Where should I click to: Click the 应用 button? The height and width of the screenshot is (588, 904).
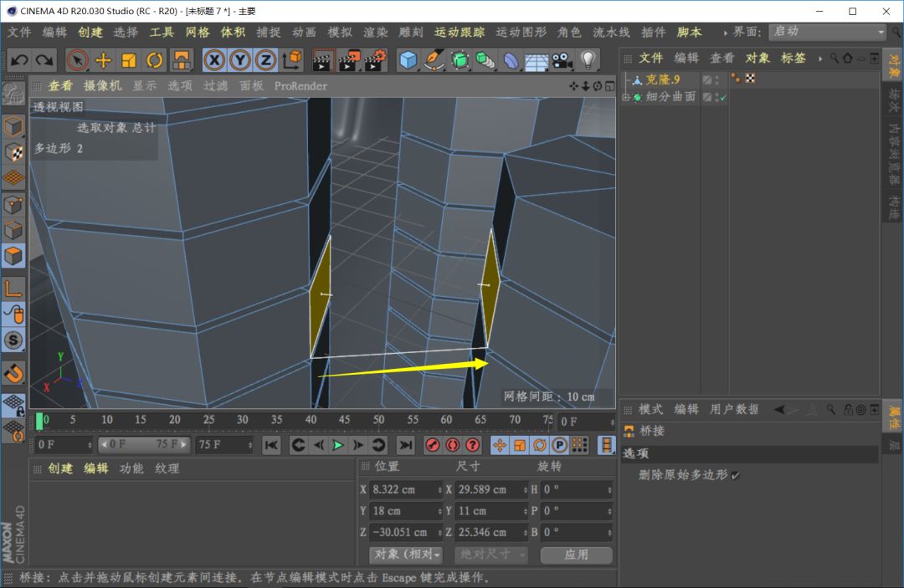tap(576, 555)
